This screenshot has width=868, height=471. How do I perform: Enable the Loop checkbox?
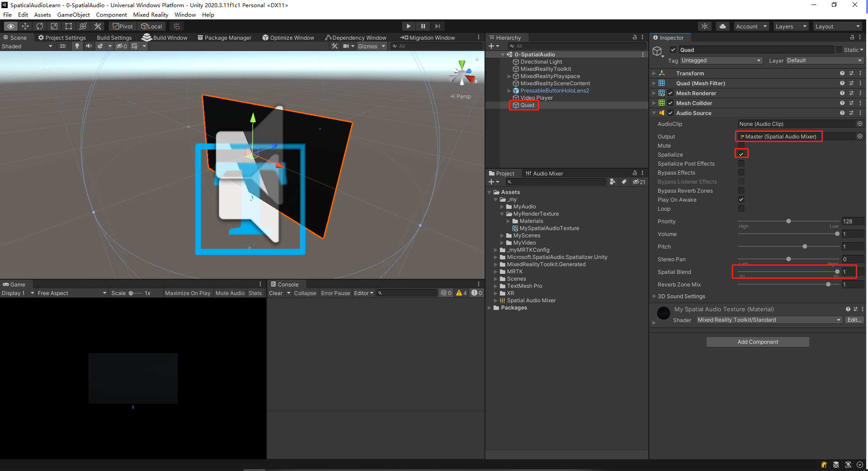click(x=741, y=208)
